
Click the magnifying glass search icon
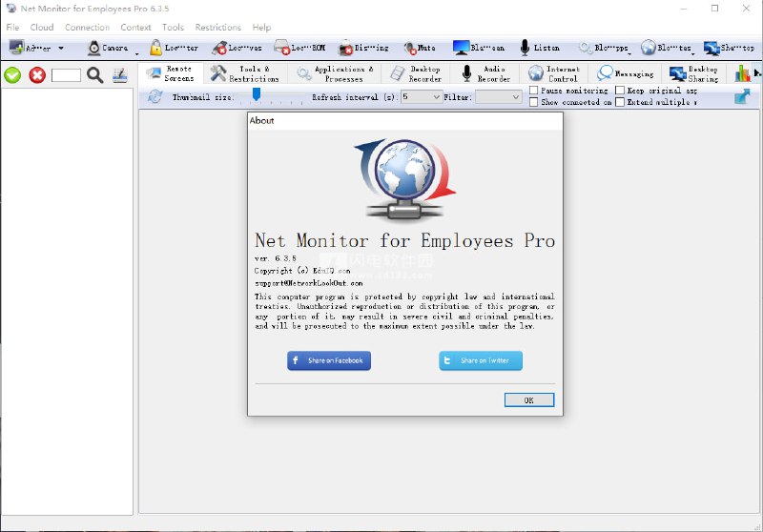click(94, 75)
